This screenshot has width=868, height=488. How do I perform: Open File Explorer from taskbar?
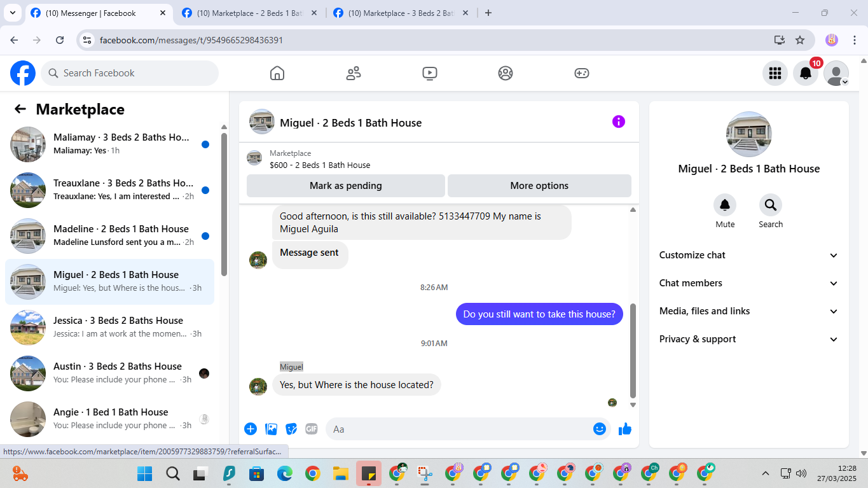[340, 473]
